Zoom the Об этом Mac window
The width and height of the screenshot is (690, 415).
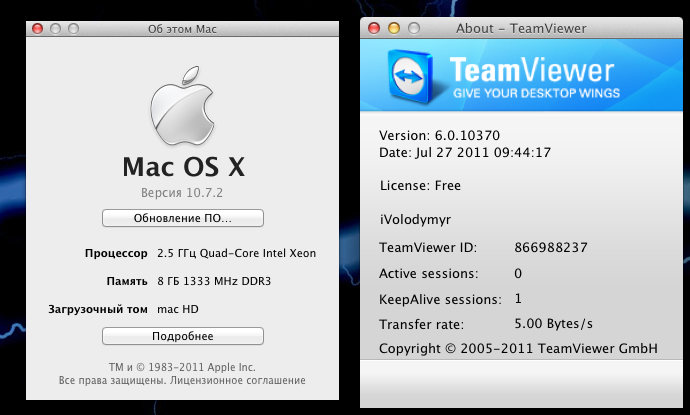[73, 29]
